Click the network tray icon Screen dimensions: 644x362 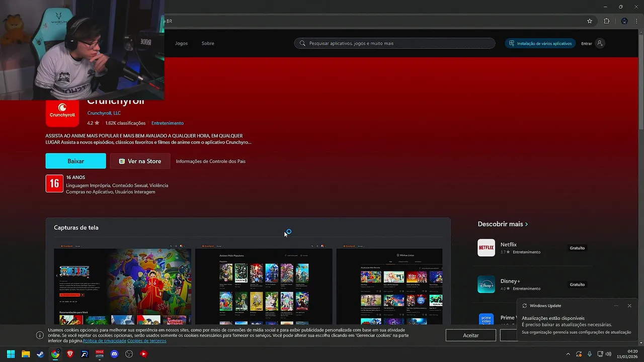pos(600,354)
